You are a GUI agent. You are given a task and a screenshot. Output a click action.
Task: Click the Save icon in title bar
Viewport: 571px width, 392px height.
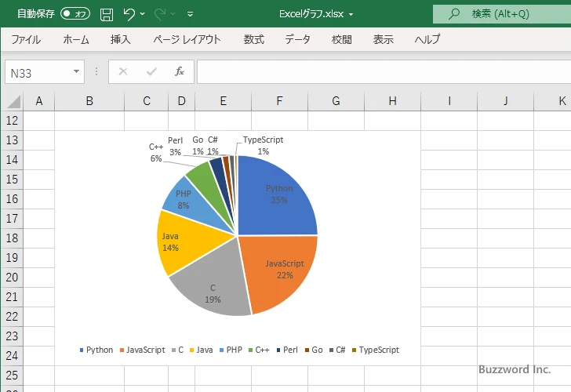[x=107, y=14]
